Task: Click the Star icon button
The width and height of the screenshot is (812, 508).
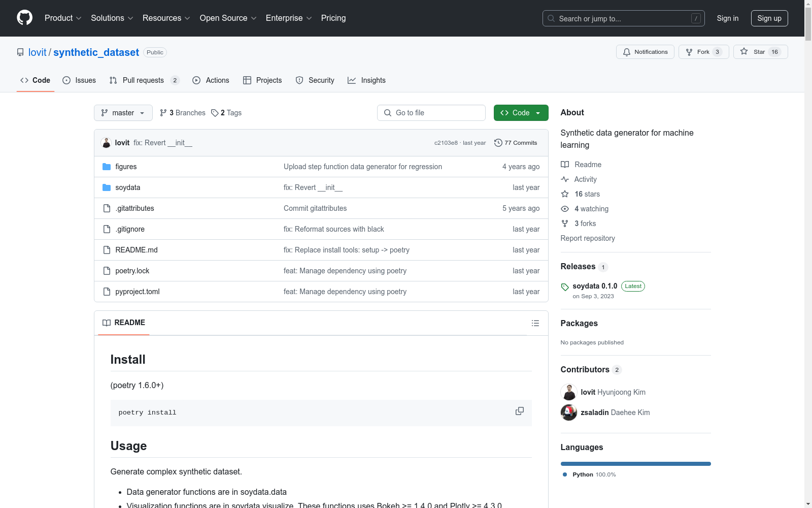Action: (760, 52)
